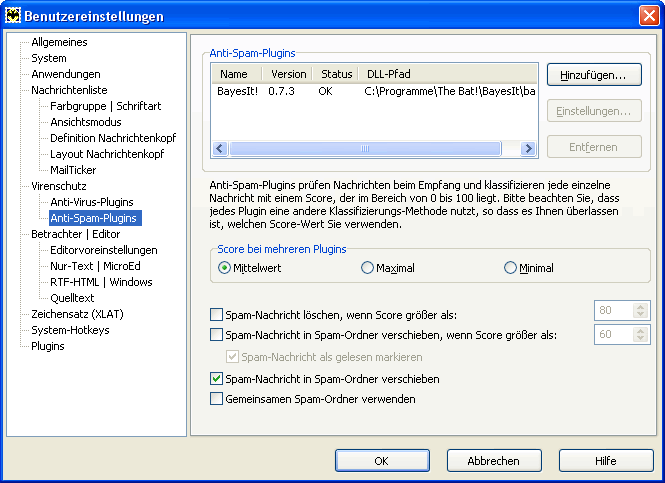
Task: Open Nur-Text | MicroEd page
Action: (95, 266)
